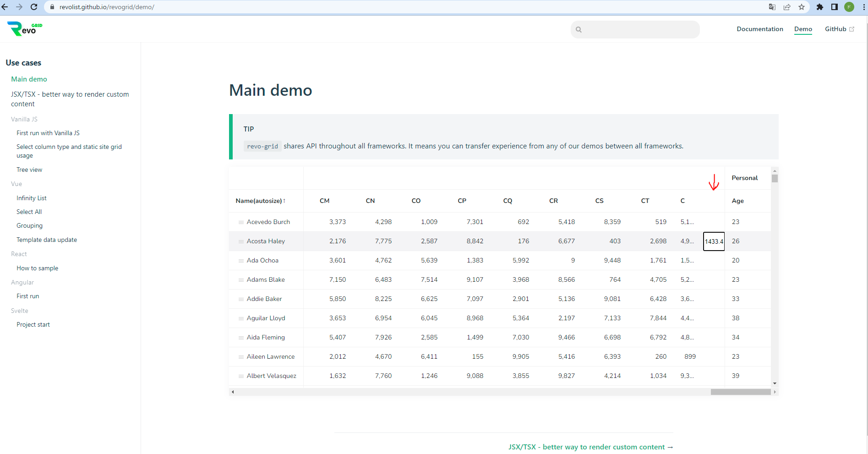Click drag handle beside Adams Blake
Viewport: 868px width, 454px height.
pos(241,280)
